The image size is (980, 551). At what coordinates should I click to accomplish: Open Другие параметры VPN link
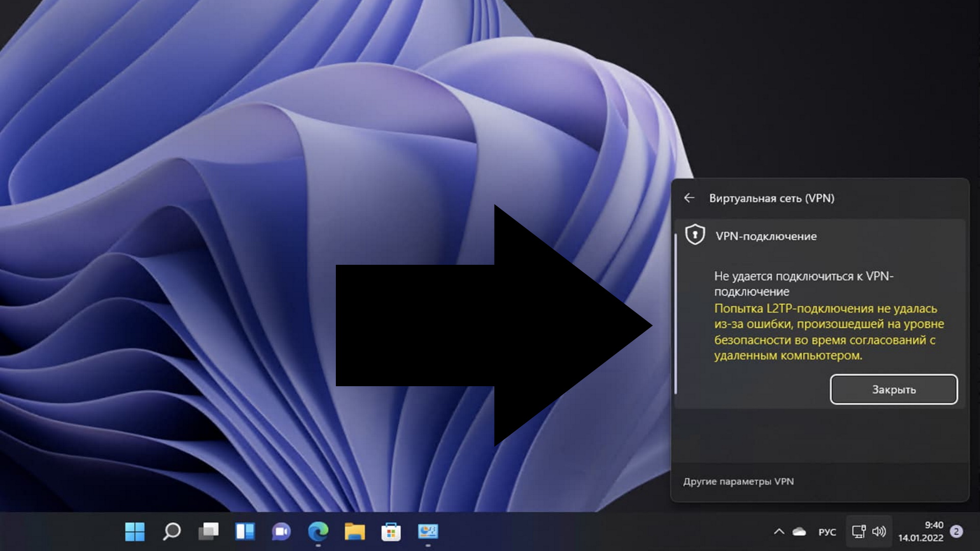[738, 481]
